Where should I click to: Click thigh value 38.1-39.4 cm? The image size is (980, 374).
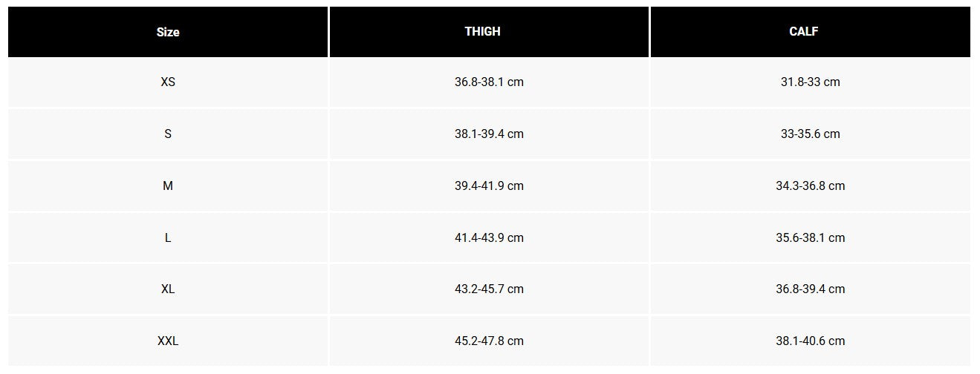point(489,134)
